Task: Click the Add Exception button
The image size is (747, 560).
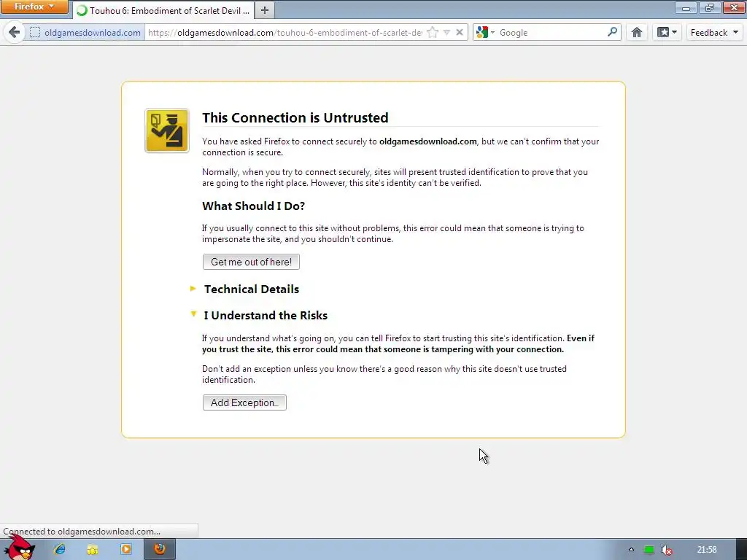Action: click(244, 402)
